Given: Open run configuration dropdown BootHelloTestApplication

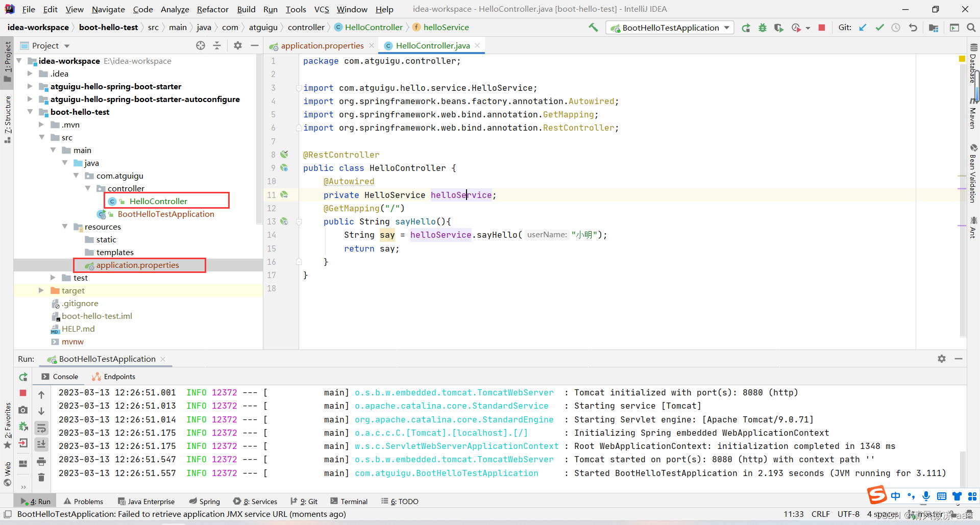Looking at the screenshot, I should [x=670, y=28].
